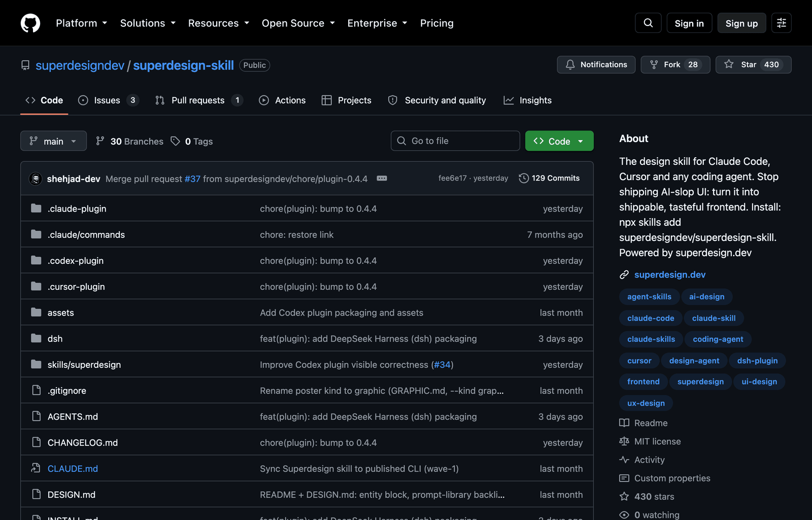
Task: Switch to the Code tab
Action: tap(44, 100)
